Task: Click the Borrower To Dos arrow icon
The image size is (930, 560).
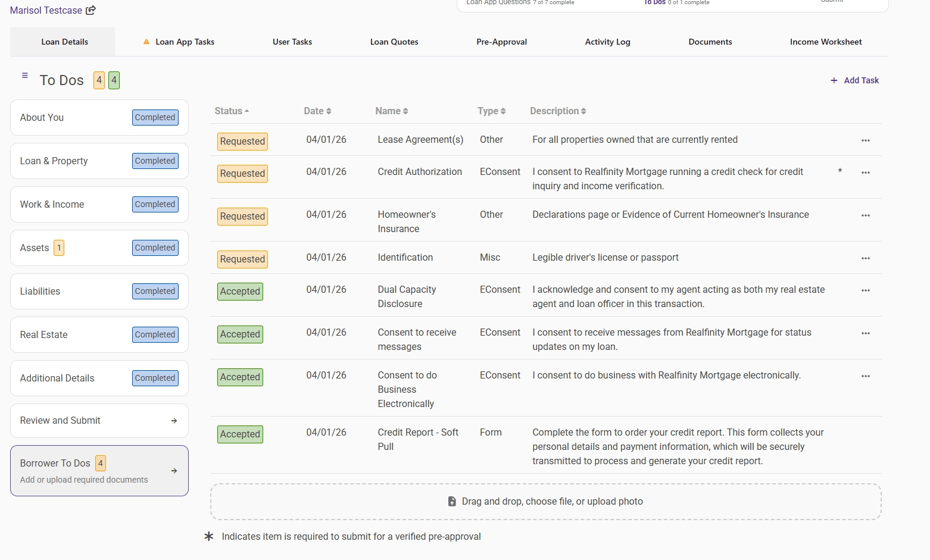Action: [174, 471]
